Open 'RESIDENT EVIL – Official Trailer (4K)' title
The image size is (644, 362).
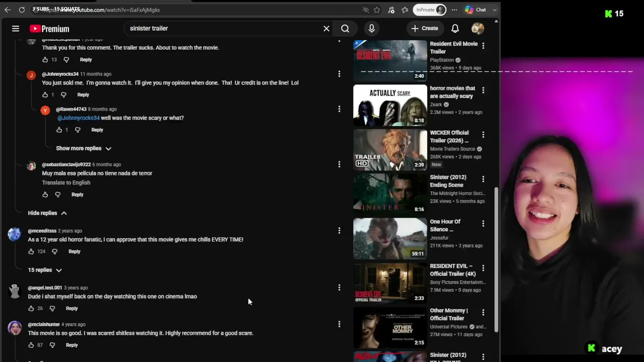point(453,270)
